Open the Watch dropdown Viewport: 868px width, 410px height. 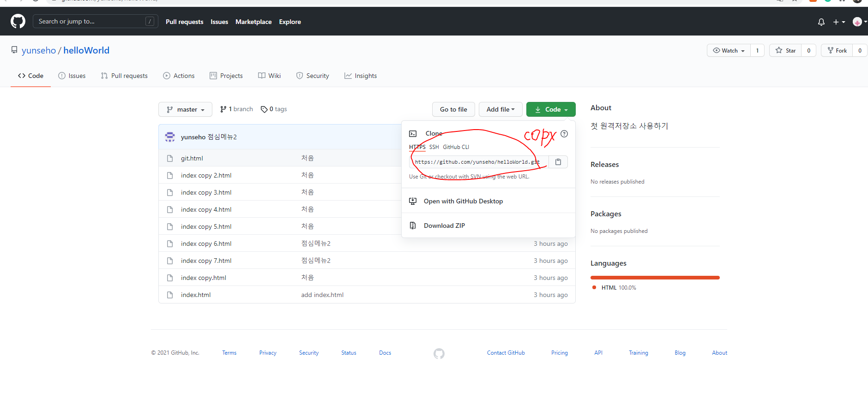coord(729,50)
